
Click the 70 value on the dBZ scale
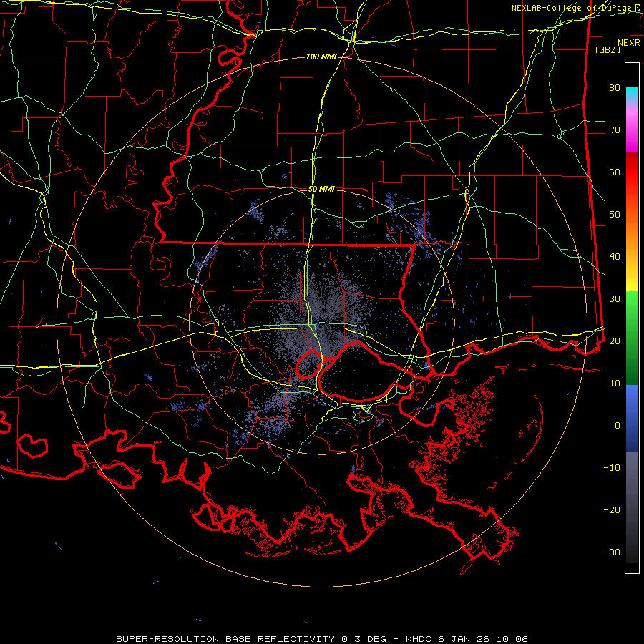[615, 130]
